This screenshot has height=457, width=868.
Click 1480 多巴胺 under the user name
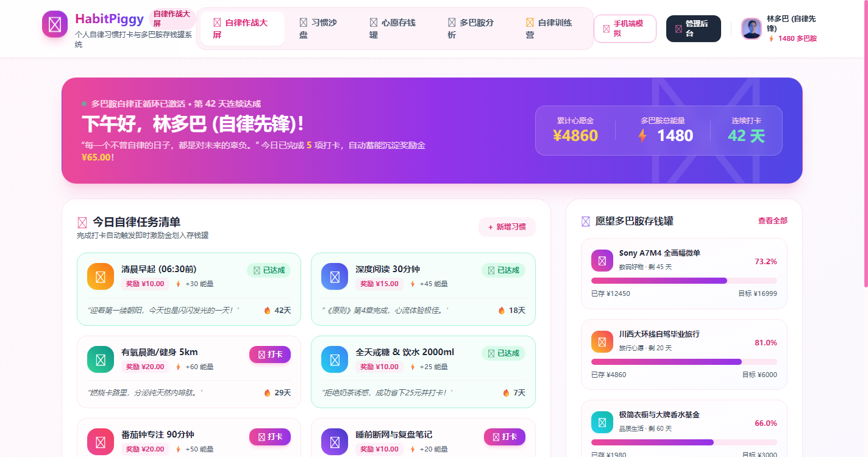tap(793, 38)
